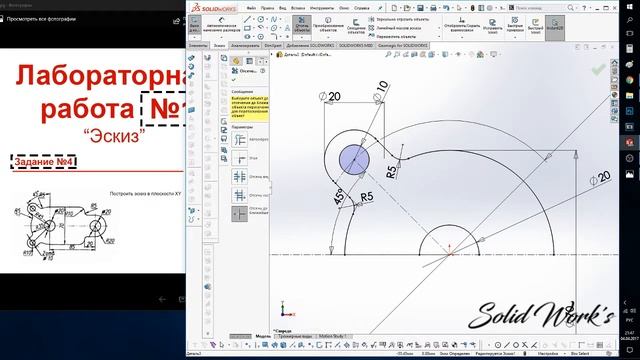Expand the Move Entities dropdown arrow

point(439,37)
